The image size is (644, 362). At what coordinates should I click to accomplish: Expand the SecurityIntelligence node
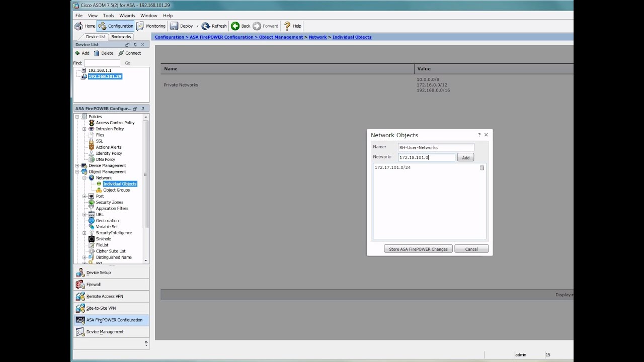coord(85,233)
